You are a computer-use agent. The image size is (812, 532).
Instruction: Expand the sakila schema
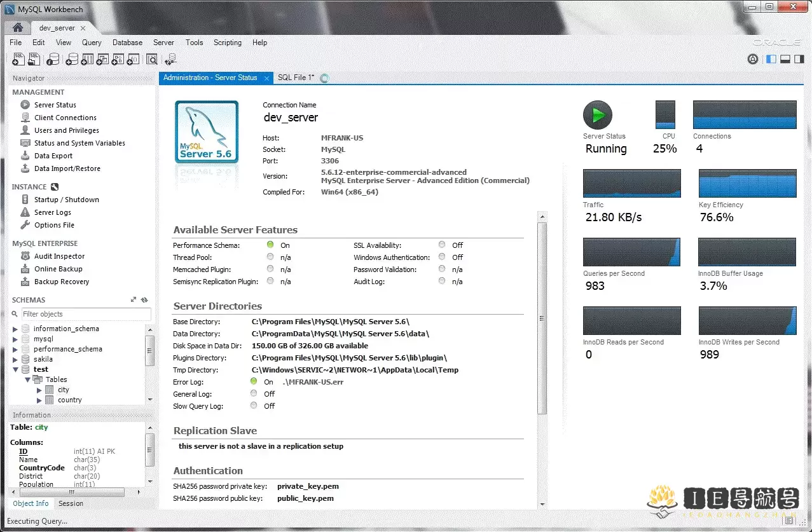(16, 359)
